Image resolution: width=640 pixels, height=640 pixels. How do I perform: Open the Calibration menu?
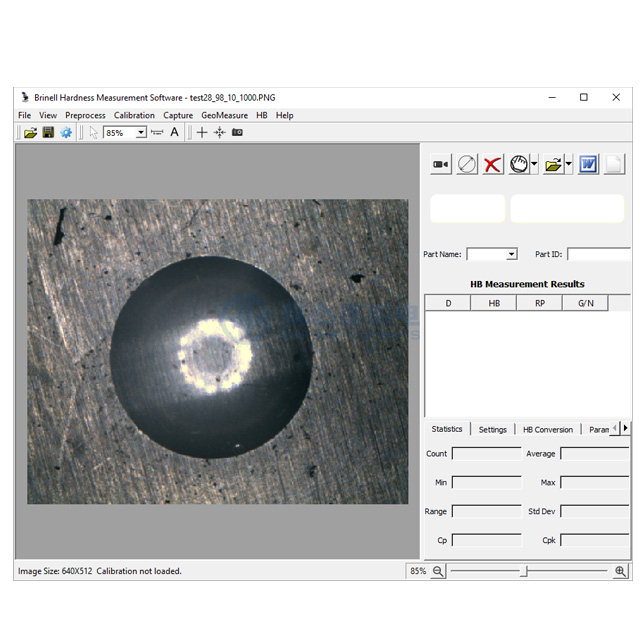134,115
